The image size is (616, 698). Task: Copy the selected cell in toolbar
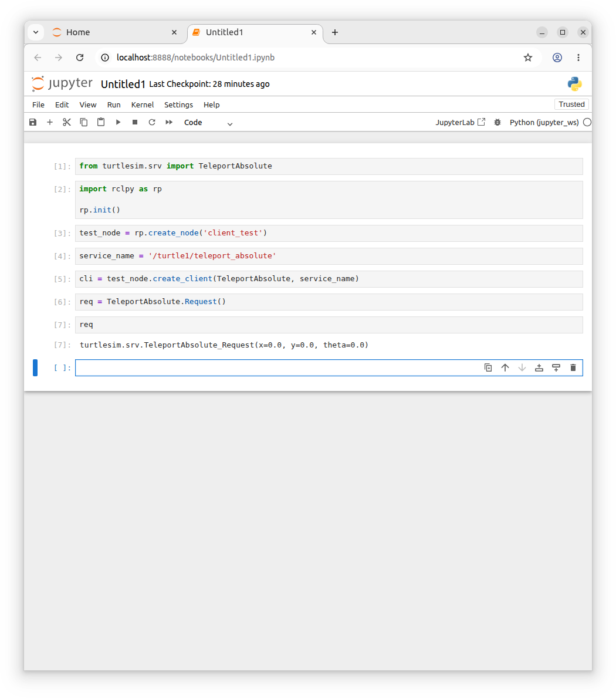coord(84,122)
